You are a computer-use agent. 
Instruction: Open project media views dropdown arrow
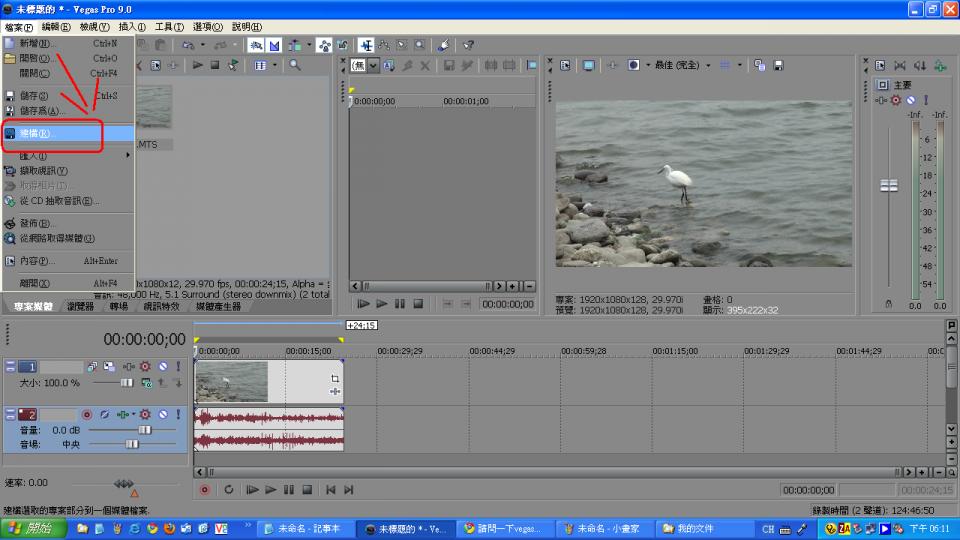(275, 65)
